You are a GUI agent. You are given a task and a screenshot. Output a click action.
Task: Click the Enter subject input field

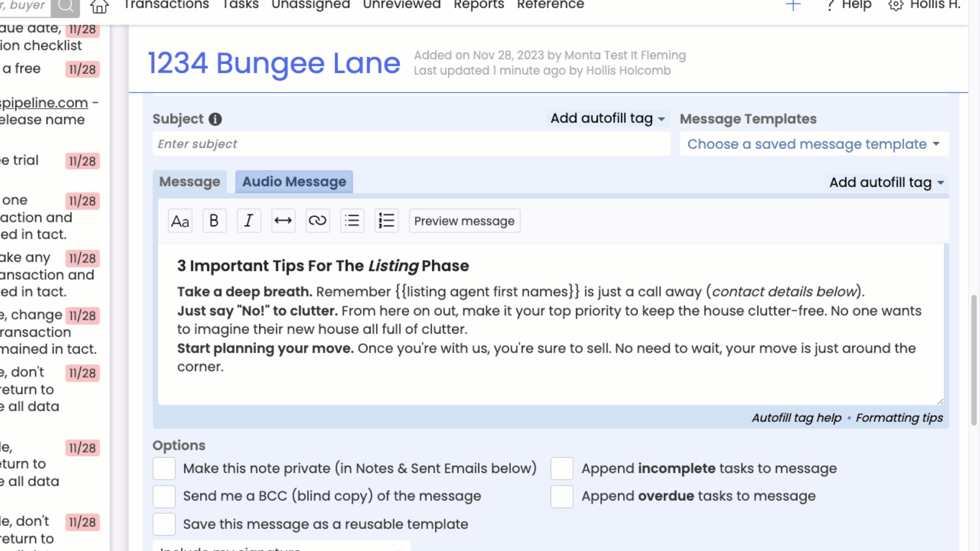coord(411,144)
